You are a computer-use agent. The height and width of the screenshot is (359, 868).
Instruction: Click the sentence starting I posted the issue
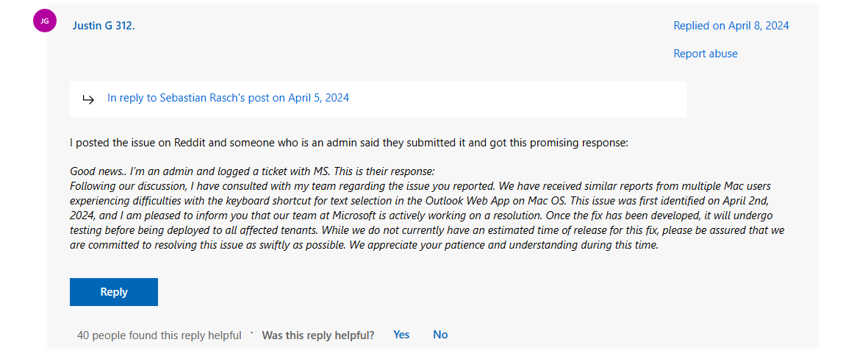tap(349, 143)
